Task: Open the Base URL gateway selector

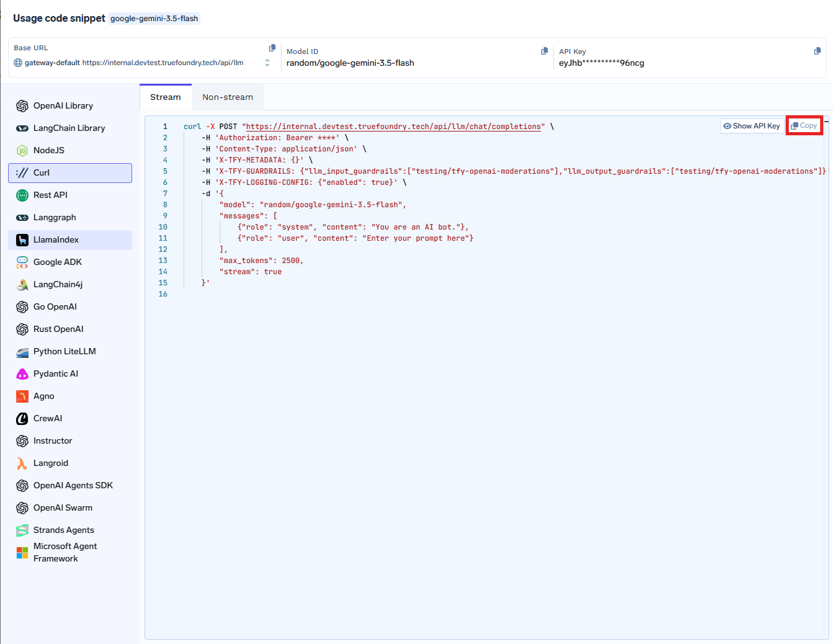Action: click(267, 63)
